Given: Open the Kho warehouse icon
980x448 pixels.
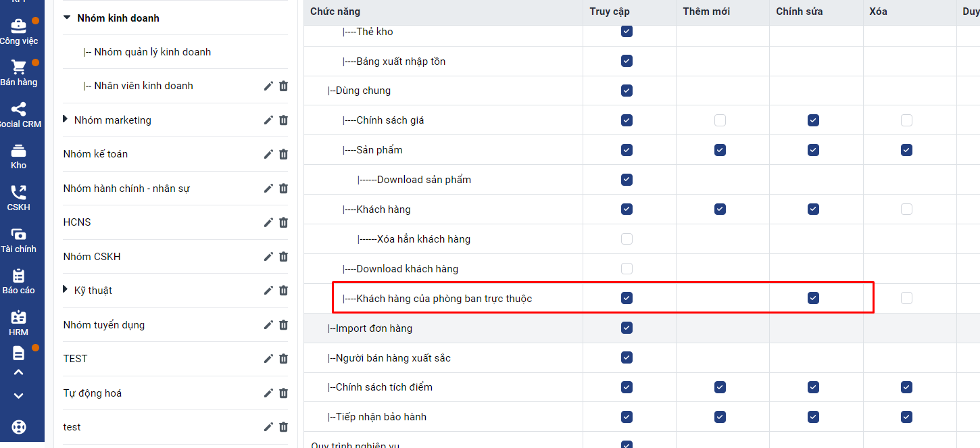Looking at the screenshot, I should (18, 151).
